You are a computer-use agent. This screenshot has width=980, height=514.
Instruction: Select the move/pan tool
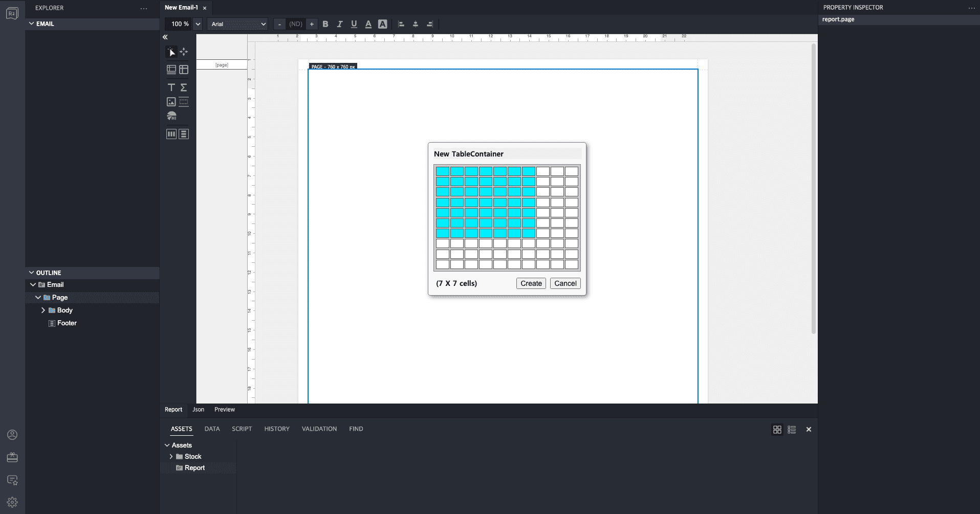point(184,52)
